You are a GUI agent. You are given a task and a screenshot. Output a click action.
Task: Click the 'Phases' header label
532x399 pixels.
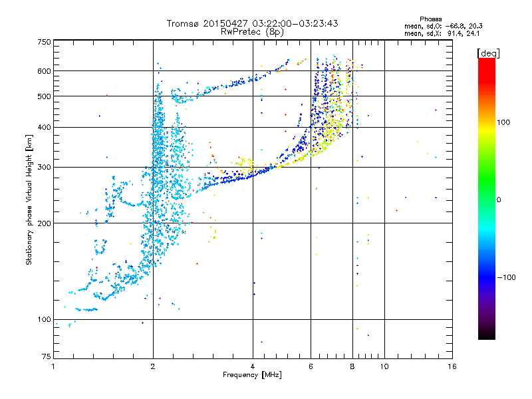click(430, 19)
